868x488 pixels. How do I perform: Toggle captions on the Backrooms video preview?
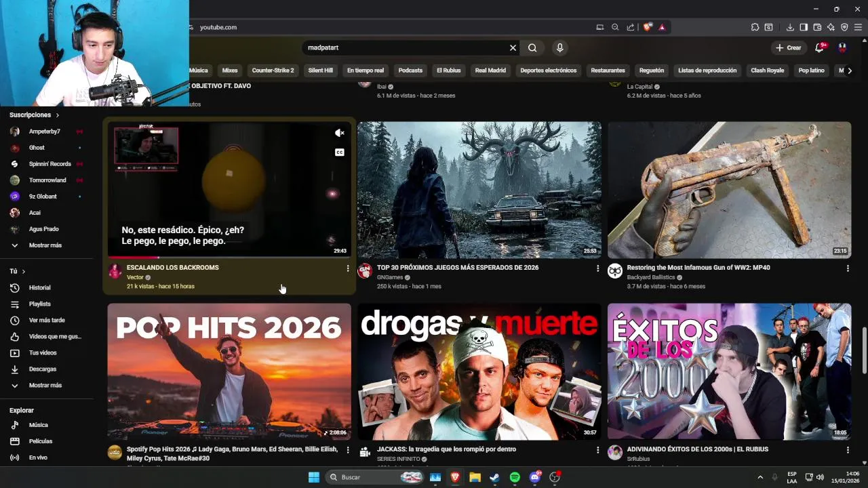340,152
